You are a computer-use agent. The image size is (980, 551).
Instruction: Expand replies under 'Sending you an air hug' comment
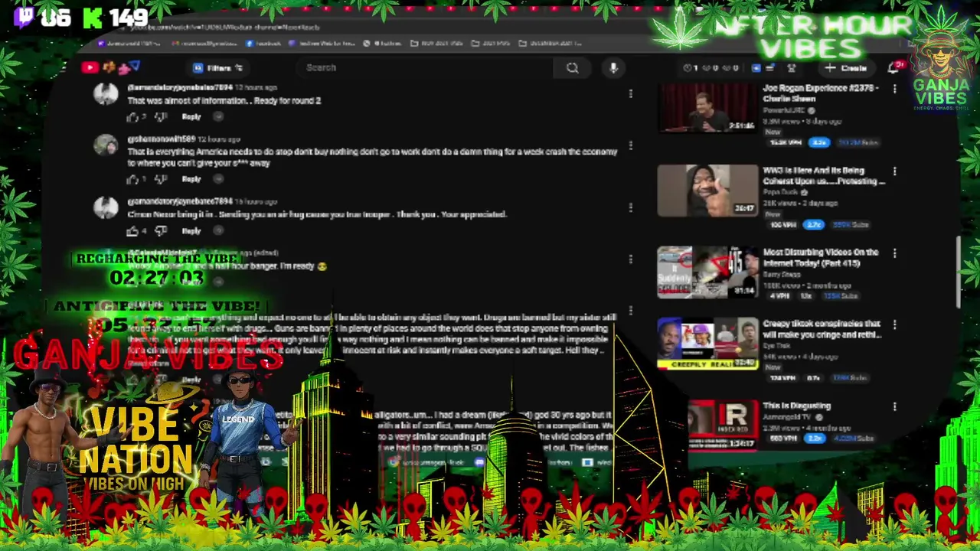pos(218,230)
